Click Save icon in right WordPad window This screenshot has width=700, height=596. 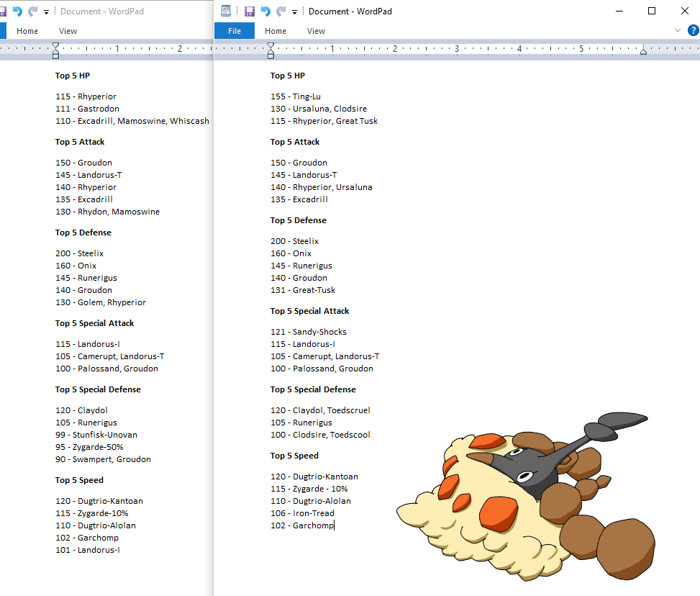[250, 12]
